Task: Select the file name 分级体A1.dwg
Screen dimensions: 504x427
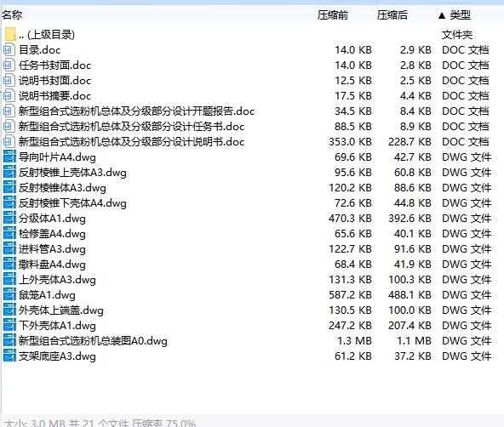Action: pyautogui.click(x=52, y=219)
